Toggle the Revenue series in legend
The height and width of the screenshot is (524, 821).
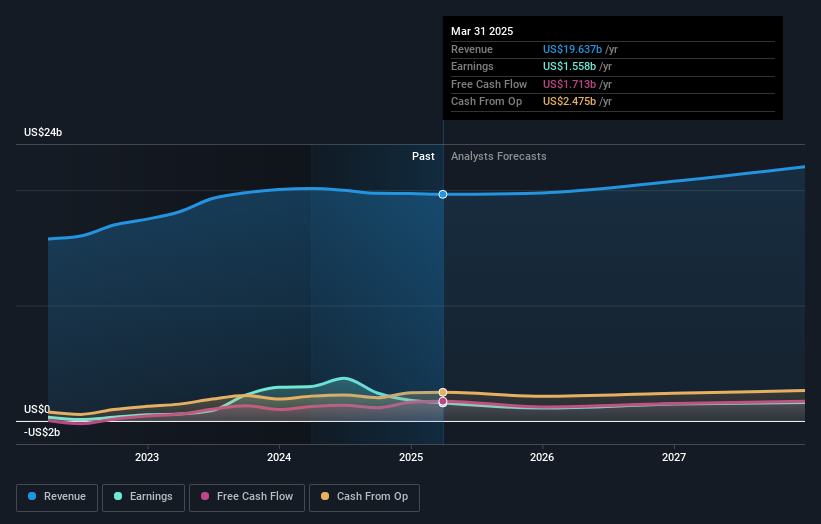tap(57, 497)
